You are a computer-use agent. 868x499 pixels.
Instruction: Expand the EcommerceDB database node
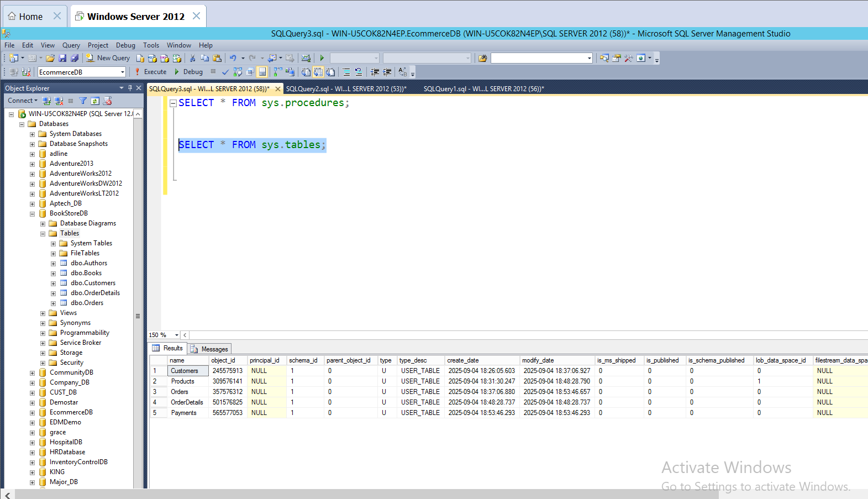(32, 413)
